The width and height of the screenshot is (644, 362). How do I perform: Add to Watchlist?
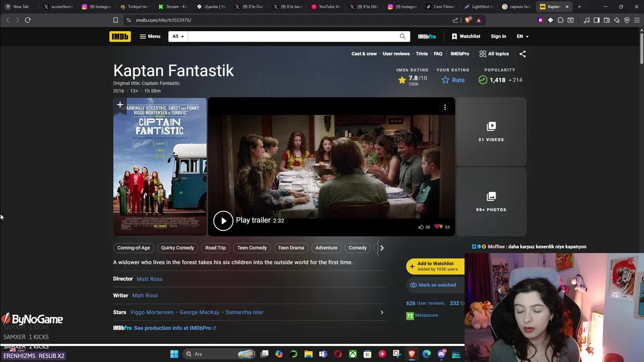(x=435, y=266)
